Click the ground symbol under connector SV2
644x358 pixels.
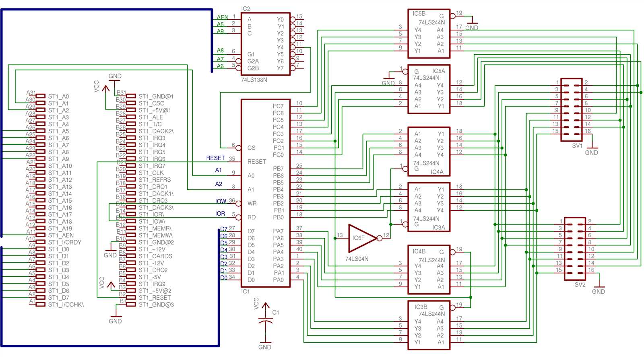click(x=599, y=286)
